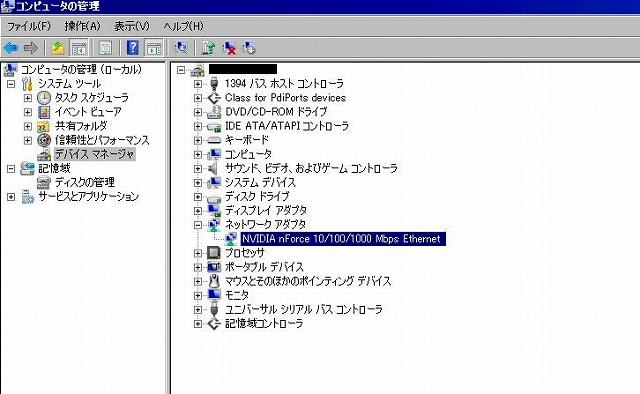Expand the ディスプレイ アダプタ category

tap(198, 211)
